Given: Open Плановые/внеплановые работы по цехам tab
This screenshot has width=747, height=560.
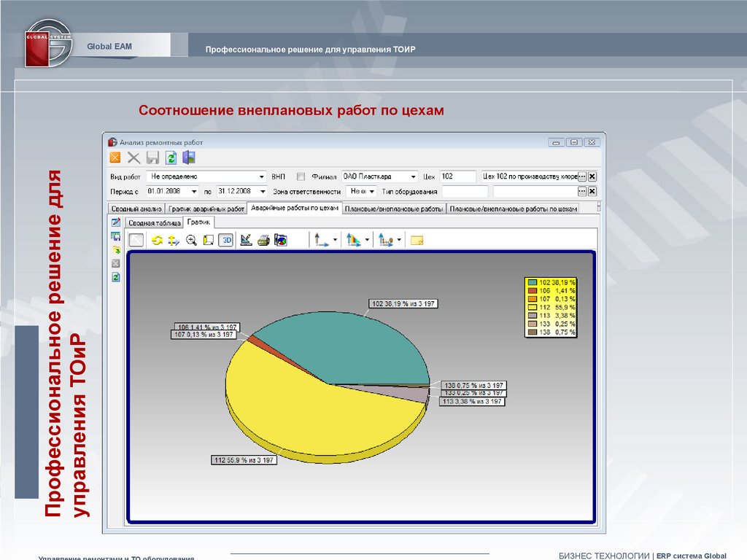Looking at the screenshot, I should click(x=513, y=209).
